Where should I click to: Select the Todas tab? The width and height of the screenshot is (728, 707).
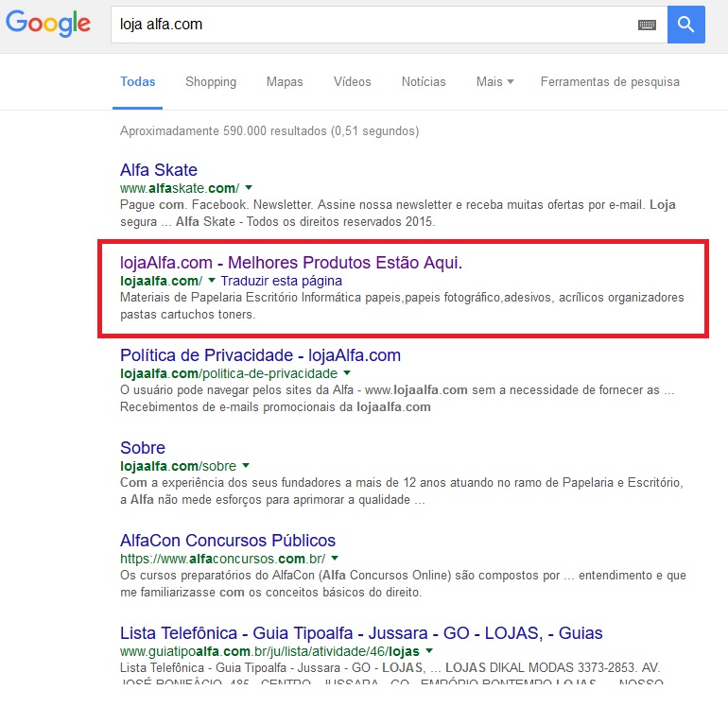pos(137,81)
